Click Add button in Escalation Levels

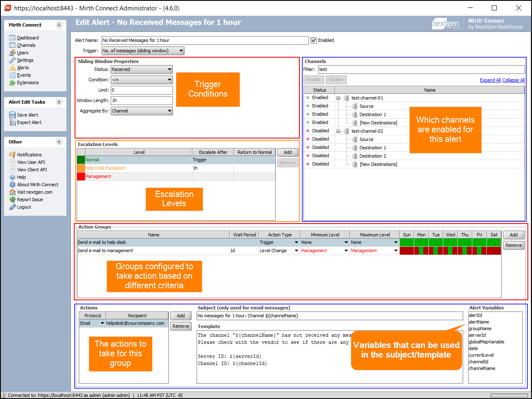click(x=288, y=152)
